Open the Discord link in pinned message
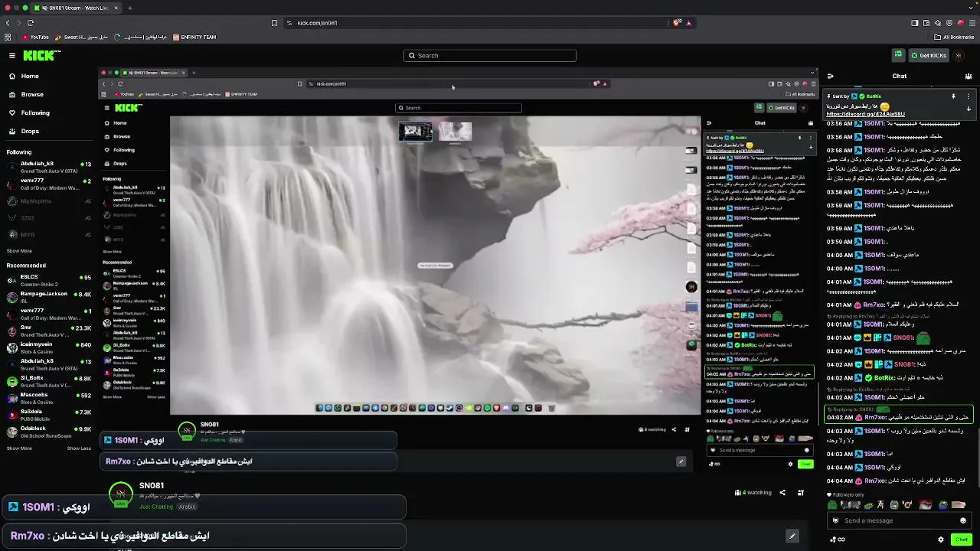Screen dimensions: 980x551 (866, 114)
